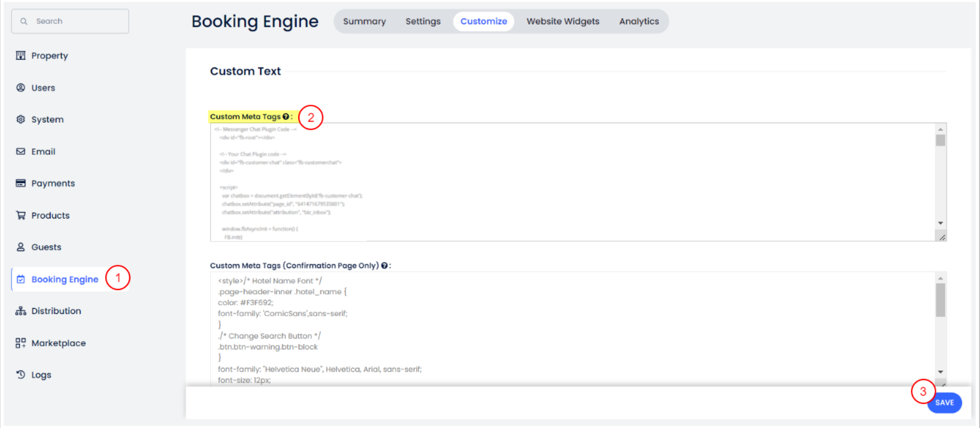Open the Marketplace section

coord(58,343)
